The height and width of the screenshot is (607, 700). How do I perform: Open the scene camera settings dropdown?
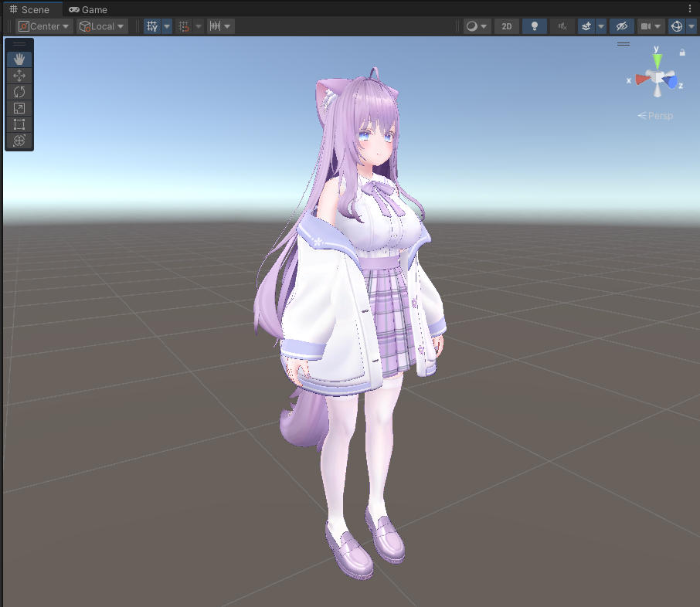(x=651, y=26)
